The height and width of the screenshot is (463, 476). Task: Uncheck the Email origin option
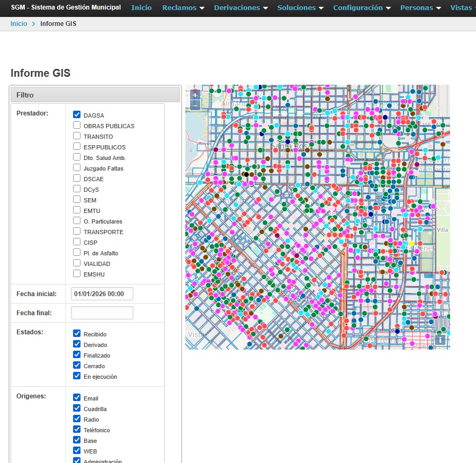(77, 398)
